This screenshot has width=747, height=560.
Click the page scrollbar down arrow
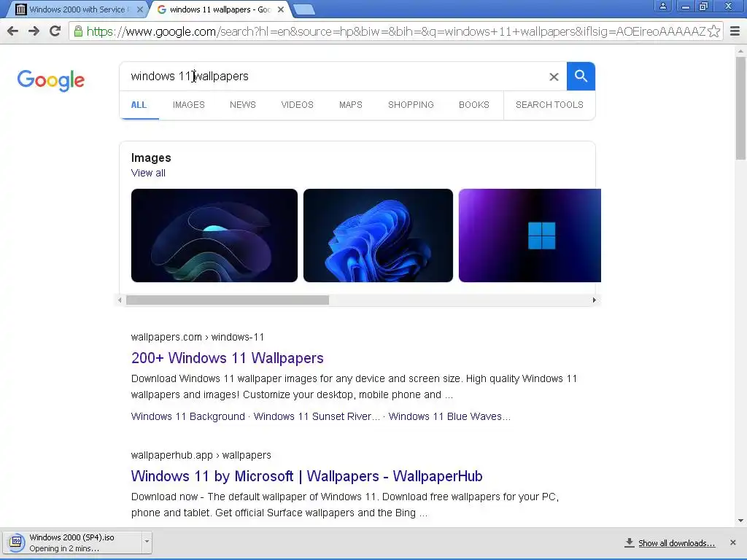[740, 521]
